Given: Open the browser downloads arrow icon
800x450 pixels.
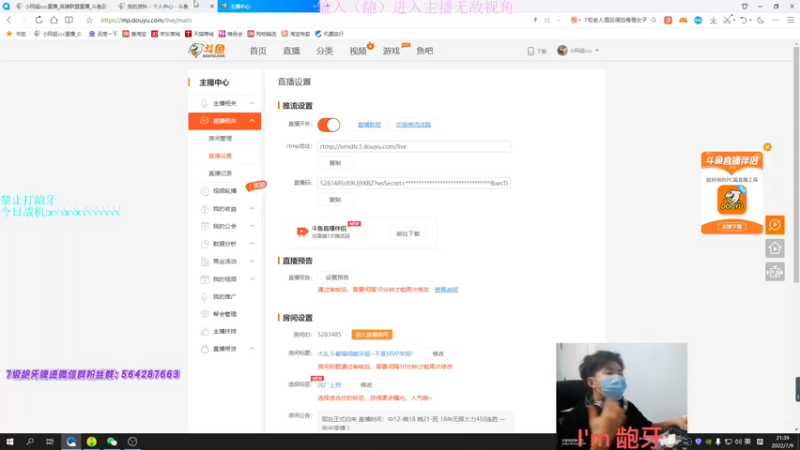Looking at the screenshot, I should tap(713, 20).
